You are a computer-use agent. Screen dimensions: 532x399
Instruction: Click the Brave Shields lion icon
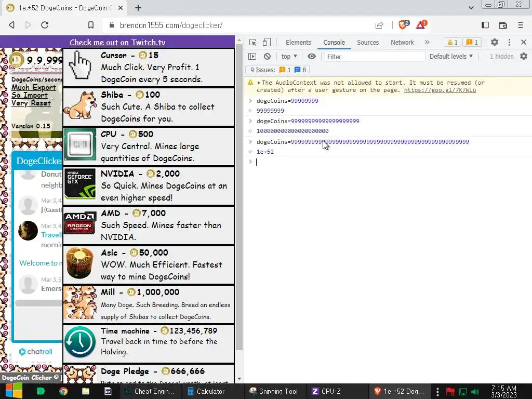403,25
